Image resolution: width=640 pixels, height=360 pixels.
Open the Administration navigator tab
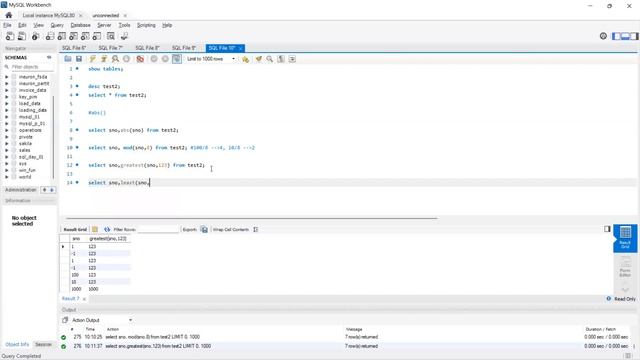[20, 190]
